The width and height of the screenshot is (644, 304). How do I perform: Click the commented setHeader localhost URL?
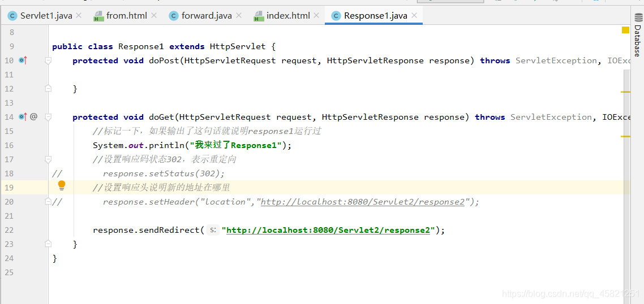[x=363, y=202]
